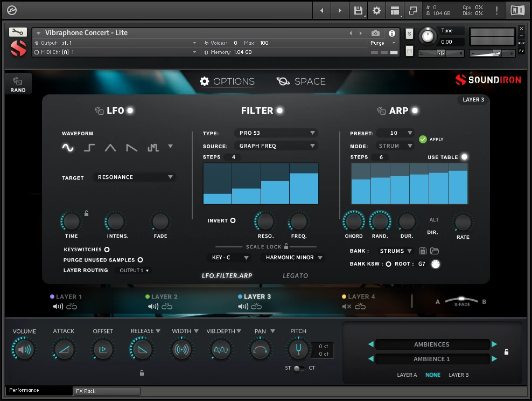The height and width of the screenshot is (401, 532).
Task: Open the snapshot camera icon
Action: click(x=375, y=33)
